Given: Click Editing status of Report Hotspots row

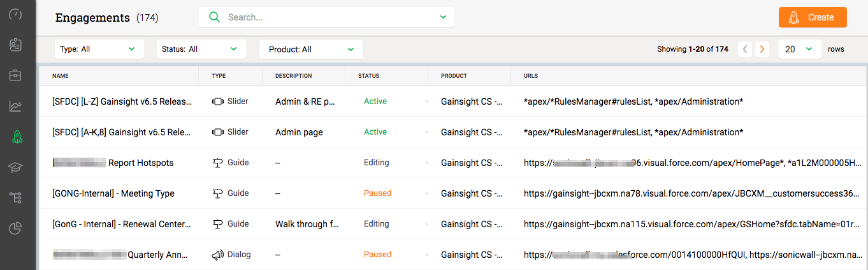Looking at the screenshot, I should click(x=377, y=163).
